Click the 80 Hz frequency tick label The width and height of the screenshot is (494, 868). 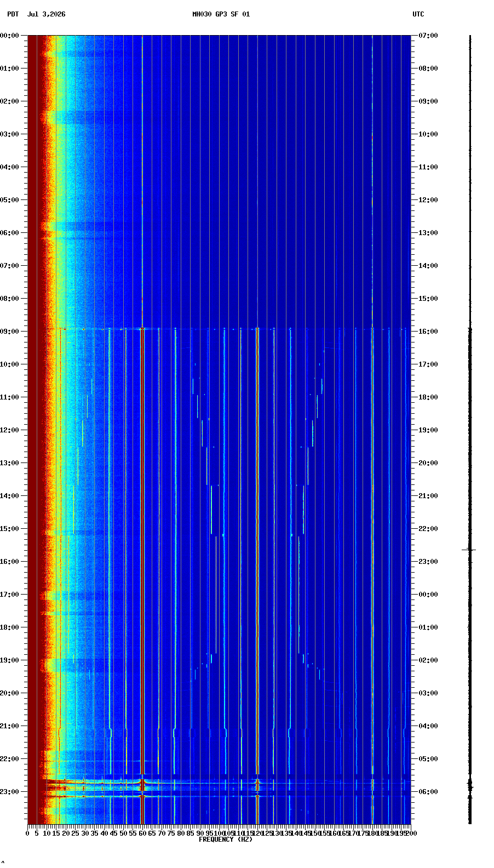(181, 833)
